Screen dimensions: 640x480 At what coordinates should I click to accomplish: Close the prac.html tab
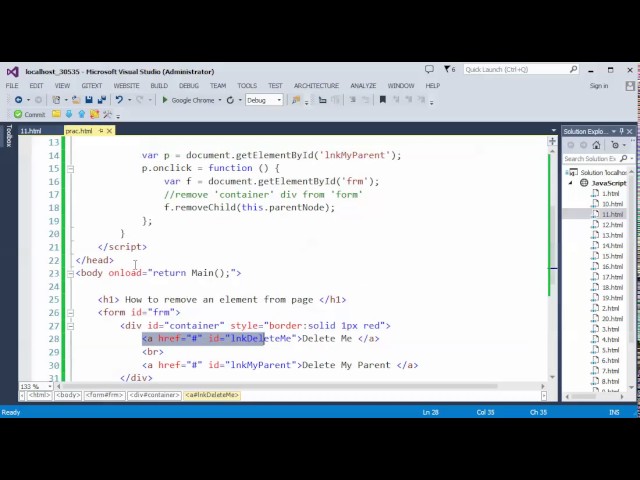[109, 131]
